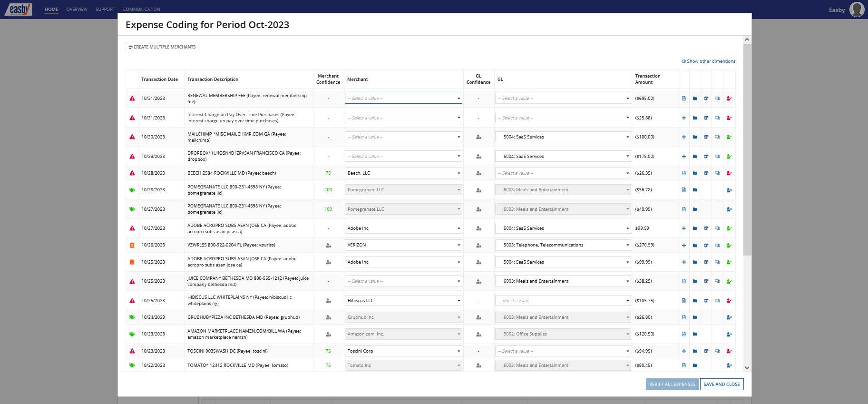
Task: Click red warning icon for RENEWAL MEMBERSHIP row
Action: pos(132,99)
